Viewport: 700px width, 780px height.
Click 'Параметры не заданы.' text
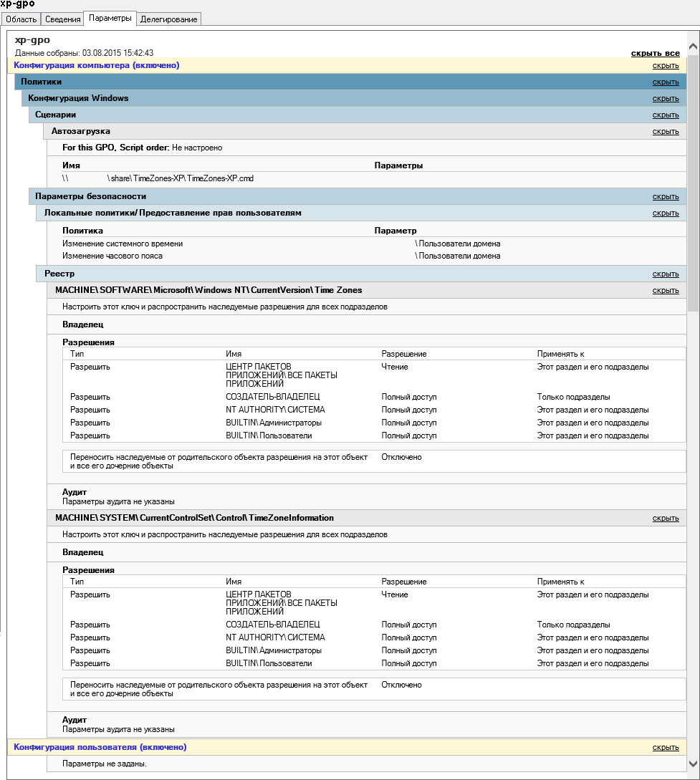(x=105, y=764)
